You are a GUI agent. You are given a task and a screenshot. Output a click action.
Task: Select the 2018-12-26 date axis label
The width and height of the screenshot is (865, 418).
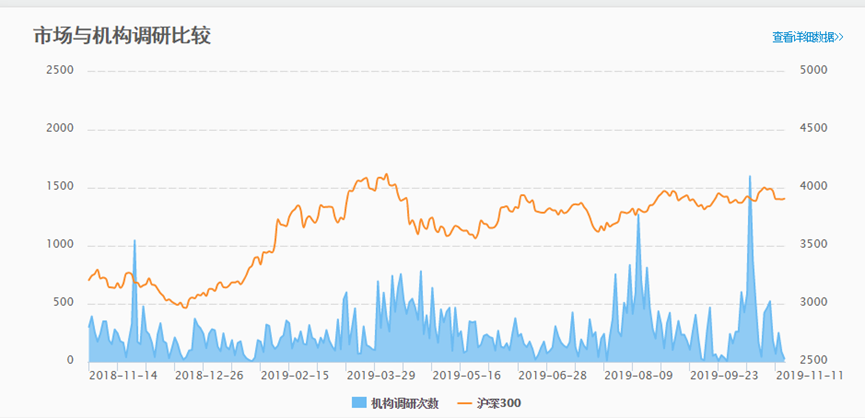click(209, 376)
